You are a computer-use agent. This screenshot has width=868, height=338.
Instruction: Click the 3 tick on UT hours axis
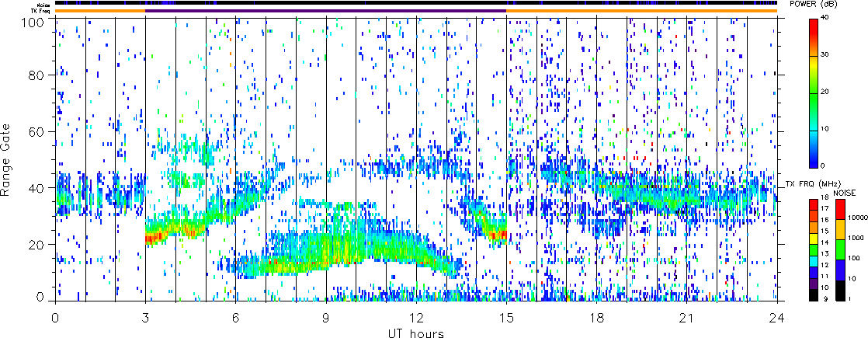[145, 316]
